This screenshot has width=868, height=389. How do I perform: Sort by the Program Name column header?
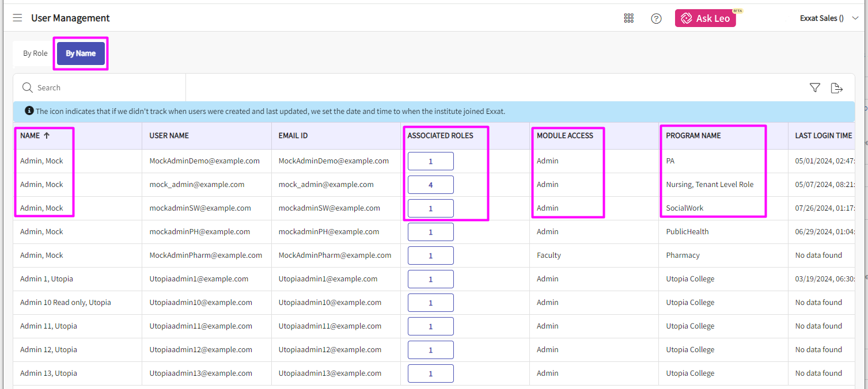point(693,136)
